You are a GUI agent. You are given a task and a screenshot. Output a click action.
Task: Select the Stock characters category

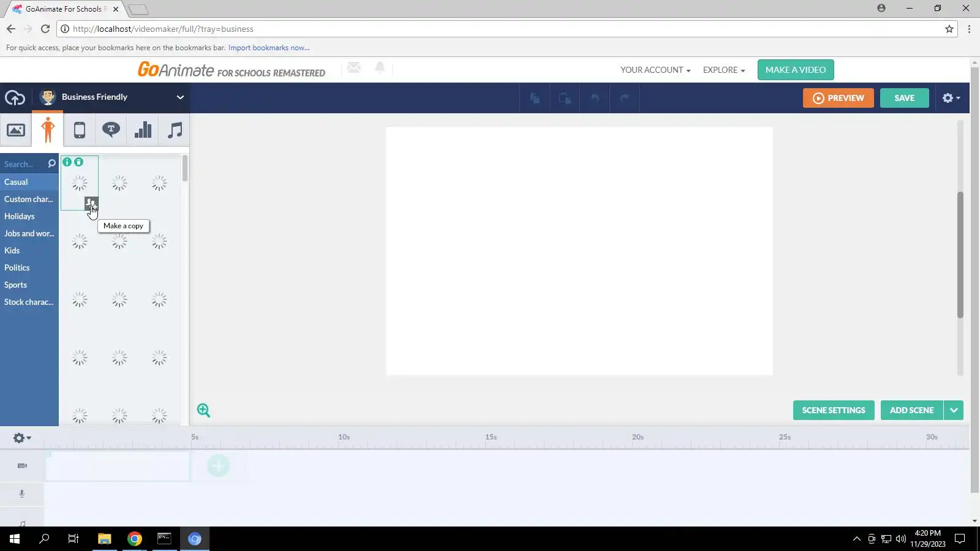pos(29,302)
